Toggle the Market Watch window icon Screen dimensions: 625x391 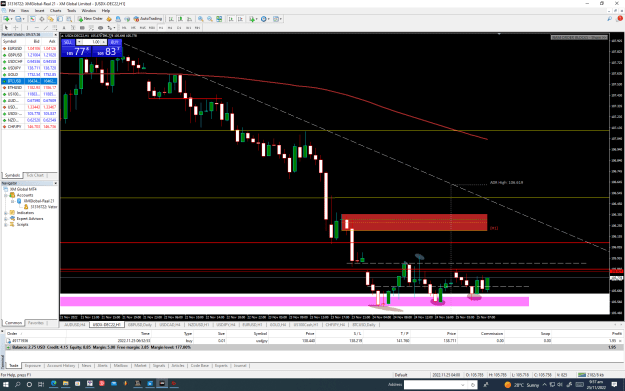click(33, 19)
